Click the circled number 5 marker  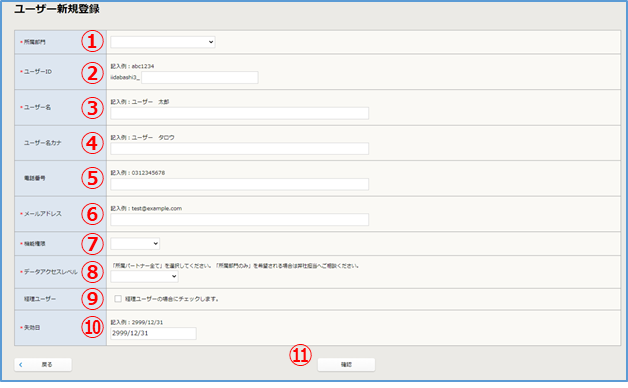pyautogui.click(x=93, y=178)
